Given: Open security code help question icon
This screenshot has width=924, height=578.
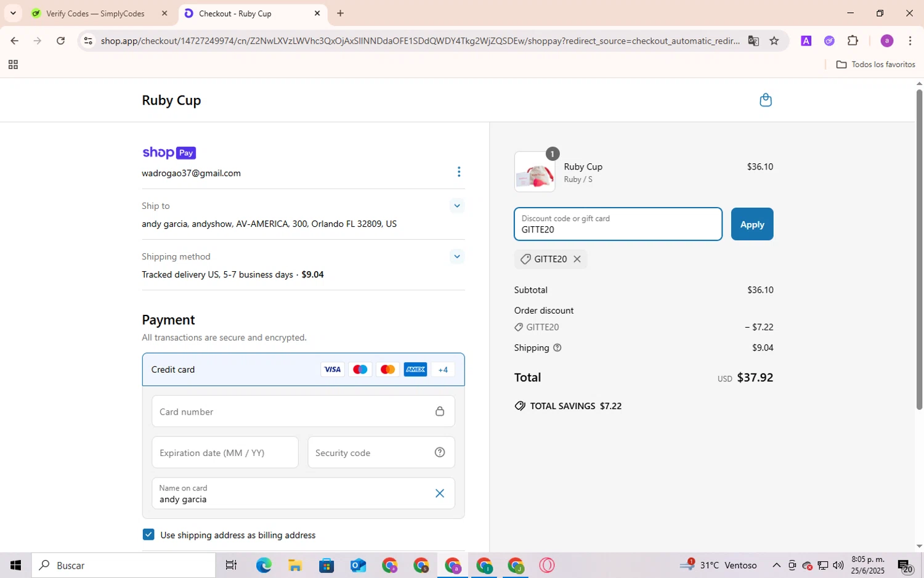Looking at the screenshot, I should pyautogui.click(x=440, y=452).
